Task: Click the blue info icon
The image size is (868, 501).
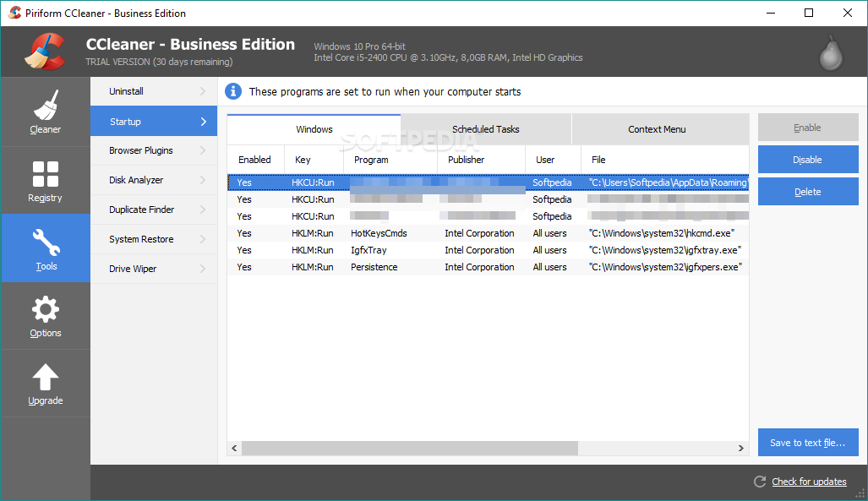Action: [x=233, y=91]
